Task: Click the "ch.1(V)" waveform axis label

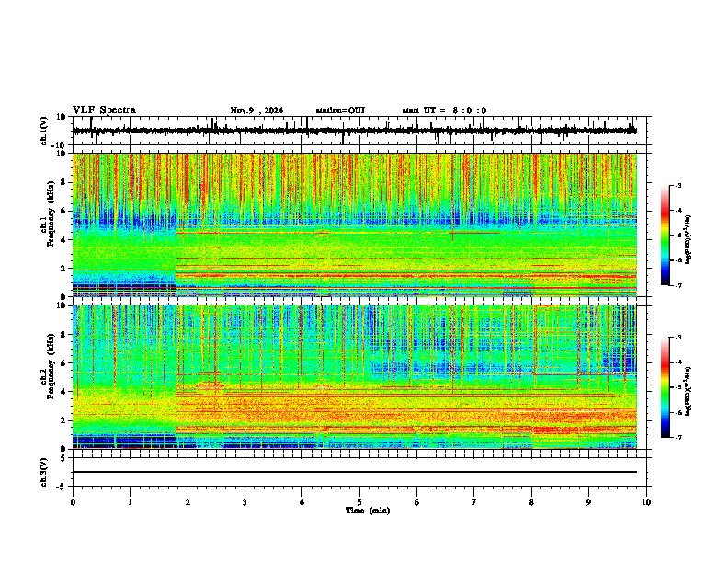Action: click(44, 131)
